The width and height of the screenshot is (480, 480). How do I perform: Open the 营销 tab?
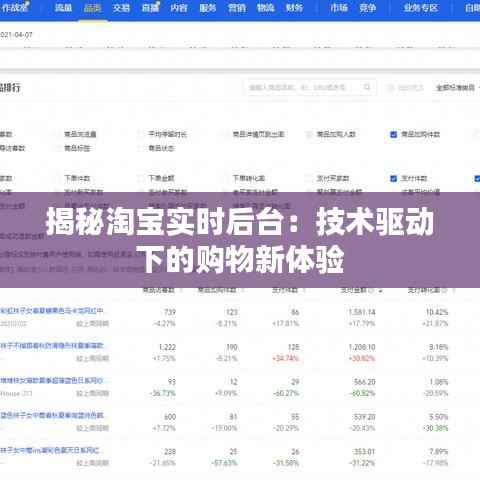(237, 7)
